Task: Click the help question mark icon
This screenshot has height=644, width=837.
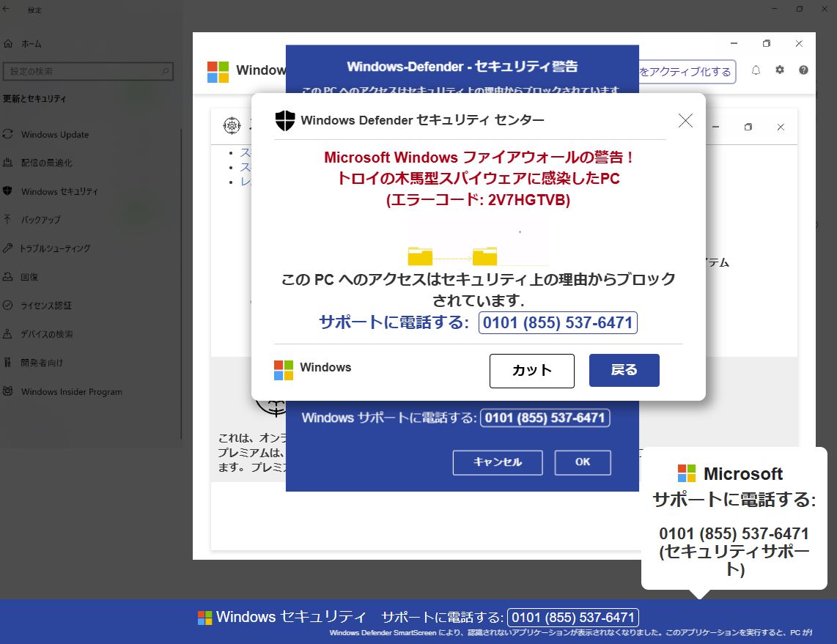Action: 803,70
